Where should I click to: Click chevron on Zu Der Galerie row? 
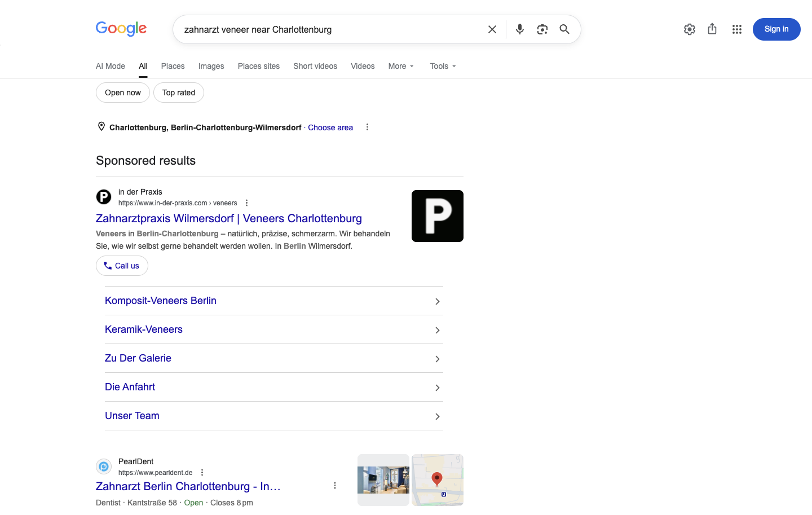click(x=438, y=359)
